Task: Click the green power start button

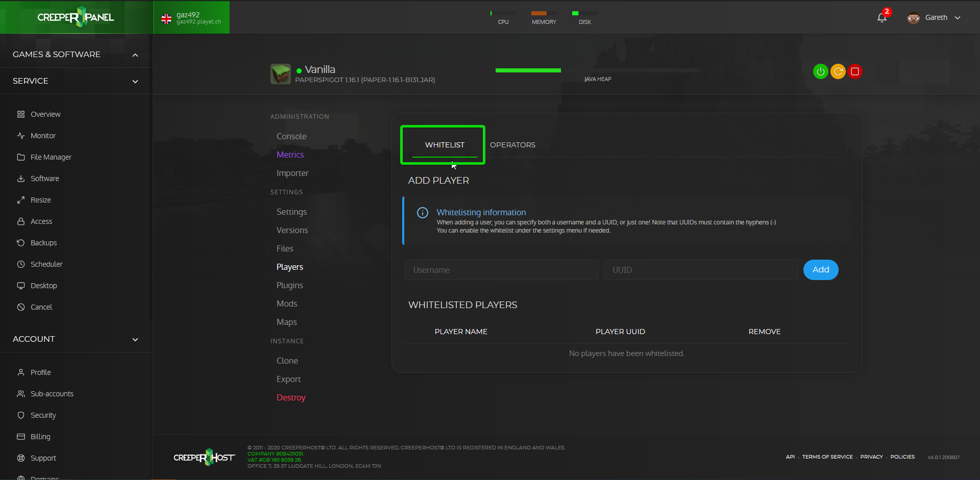Action: 821,71
